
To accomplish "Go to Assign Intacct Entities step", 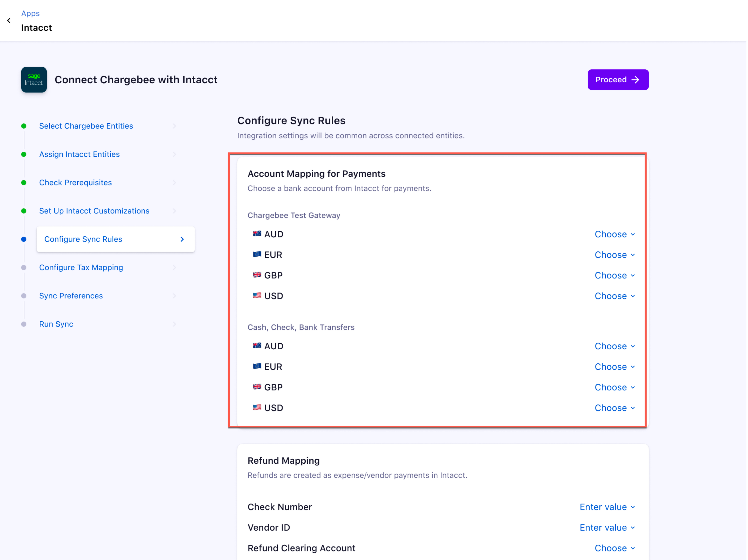I will pyautogui.click(x=79, y=155).
